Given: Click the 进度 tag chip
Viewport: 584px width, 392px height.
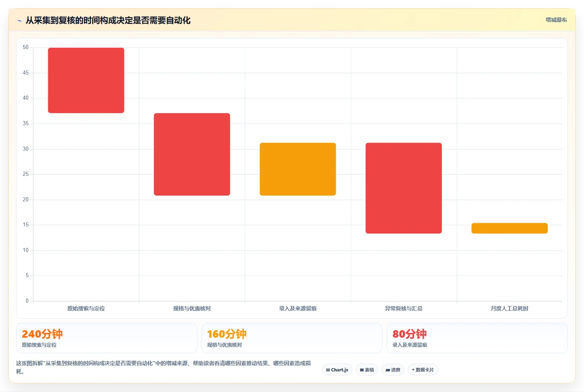Looking at the screenshot, I should click(x=393, y=370).
